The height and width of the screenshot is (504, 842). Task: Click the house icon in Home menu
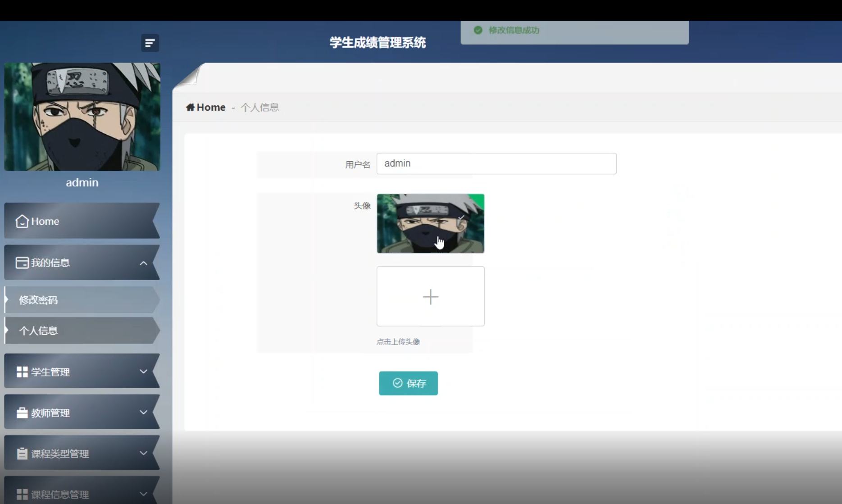[22, 221]
